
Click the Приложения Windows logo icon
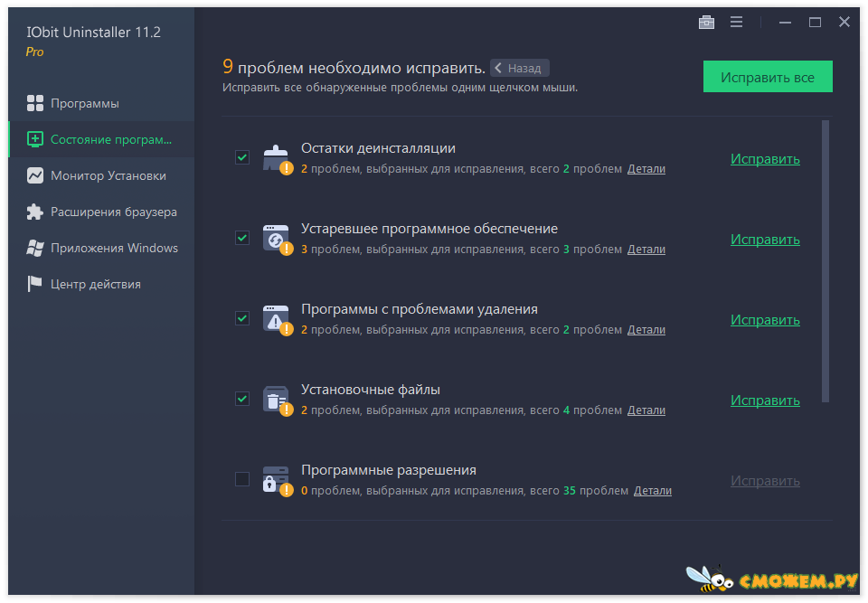click(x=35, y=248)
